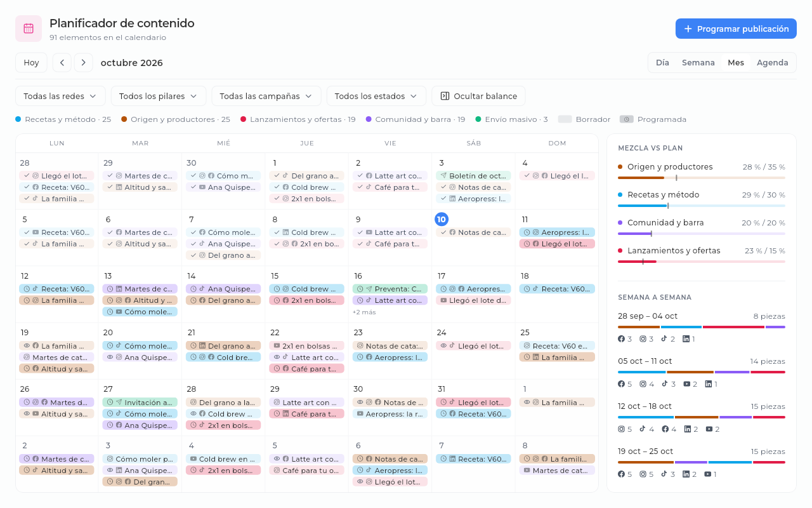Click LinkedIn icon on Del grano a chip on the 21st
Viewport: 812px width, 508px height.
[202, 346]
